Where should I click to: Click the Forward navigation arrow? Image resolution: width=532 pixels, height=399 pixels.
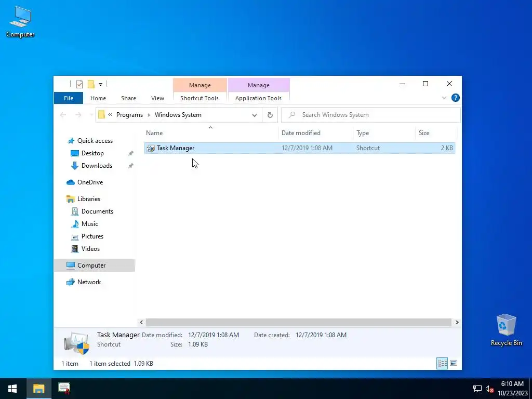(x=78, y=115)
